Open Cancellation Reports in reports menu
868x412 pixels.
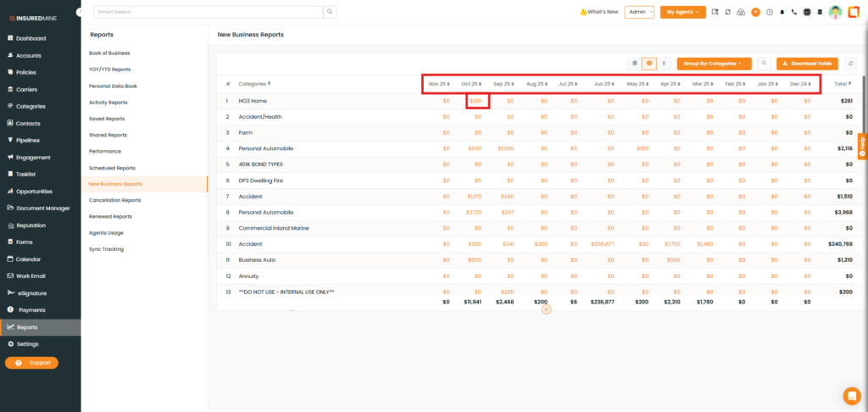[115, 200]
